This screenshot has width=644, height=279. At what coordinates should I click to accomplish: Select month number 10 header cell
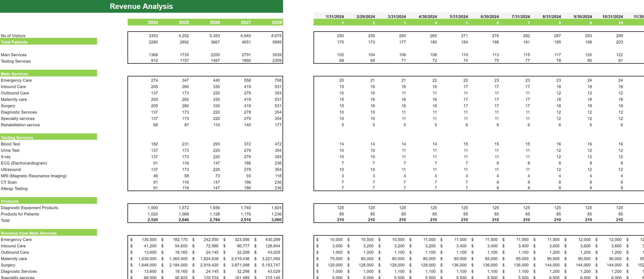click(621, 23)
